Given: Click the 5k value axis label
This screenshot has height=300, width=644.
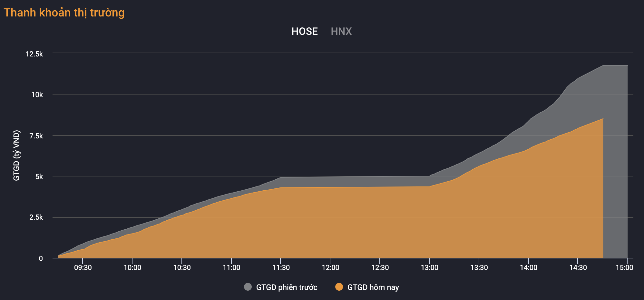Looking at the screenshot, I should click(x=39, y=176).
